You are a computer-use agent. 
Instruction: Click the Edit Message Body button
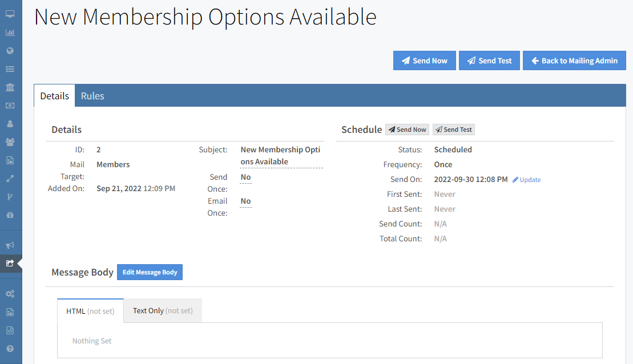[150, 272]
